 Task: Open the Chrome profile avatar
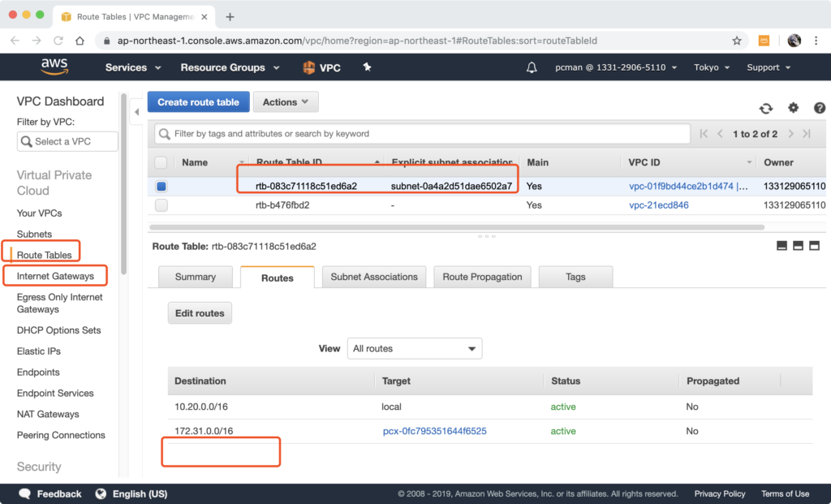click(794, 41)
